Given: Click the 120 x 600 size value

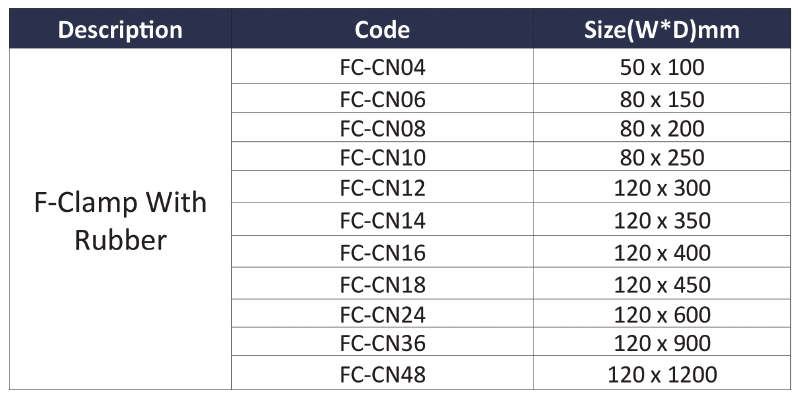Looking at the screenshot, I should [662, 315].
